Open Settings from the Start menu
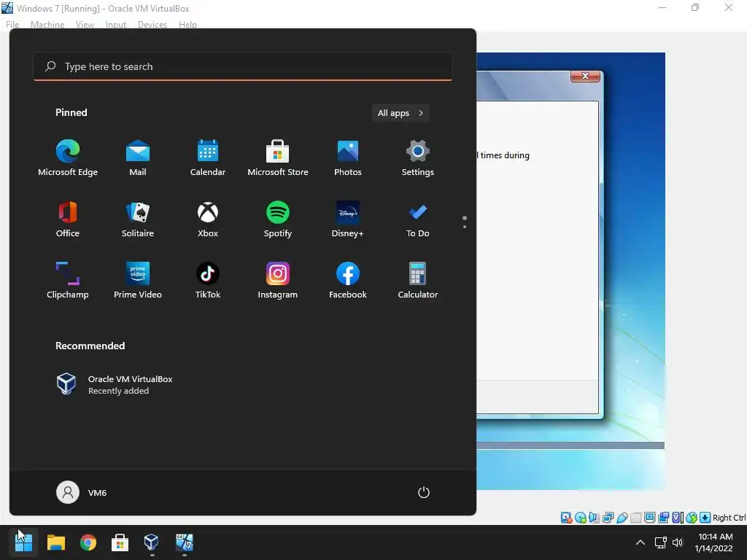This screenshot has height=560, width=747. coord(418,158)
